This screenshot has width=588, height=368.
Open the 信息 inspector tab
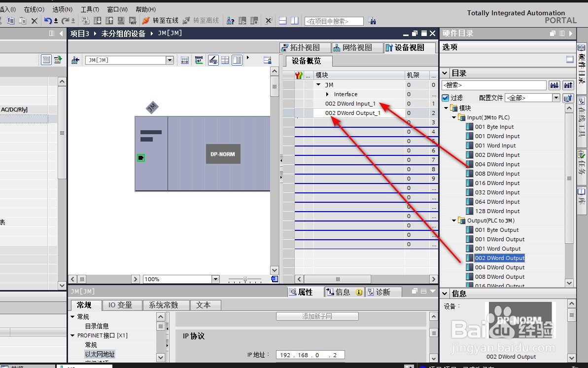(344, 292)
